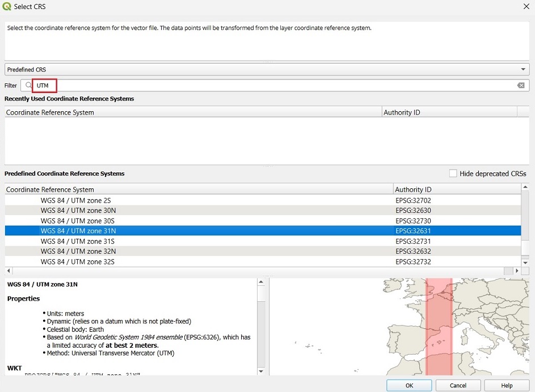Click the search magnifier icon in Filter bar
This screenshot has width=535, height=392.
point(28,85)
